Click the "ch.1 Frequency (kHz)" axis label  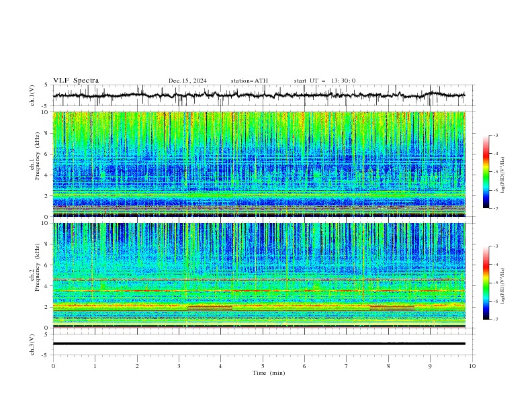(x=35, y=156)
